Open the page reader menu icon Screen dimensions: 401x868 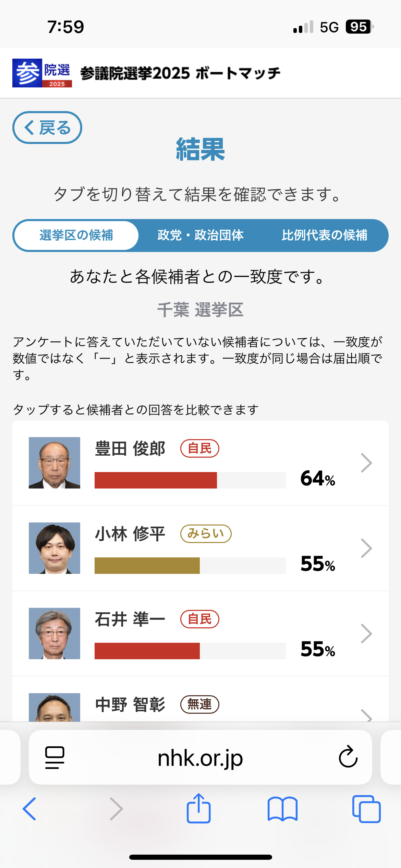(x=55, y=757)
